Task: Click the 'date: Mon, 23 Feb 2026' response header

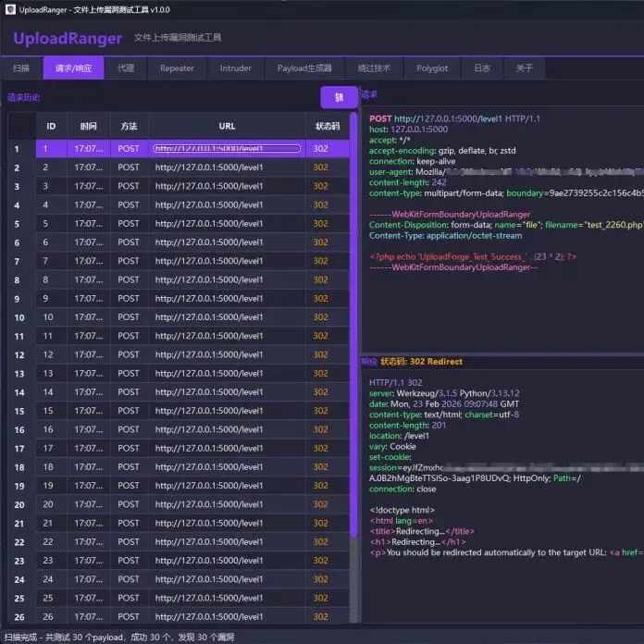Action: [444, 404]
